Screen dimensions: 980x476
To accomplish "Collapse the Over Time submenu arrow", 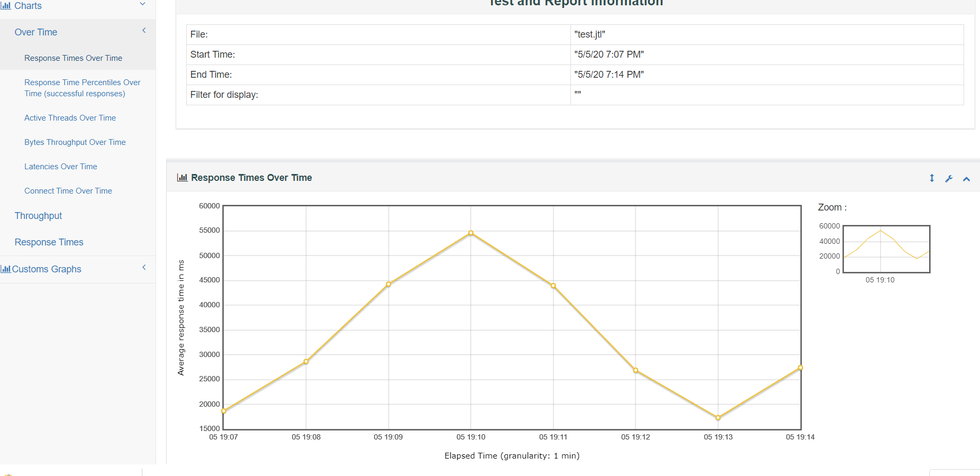I will point(144,31).
